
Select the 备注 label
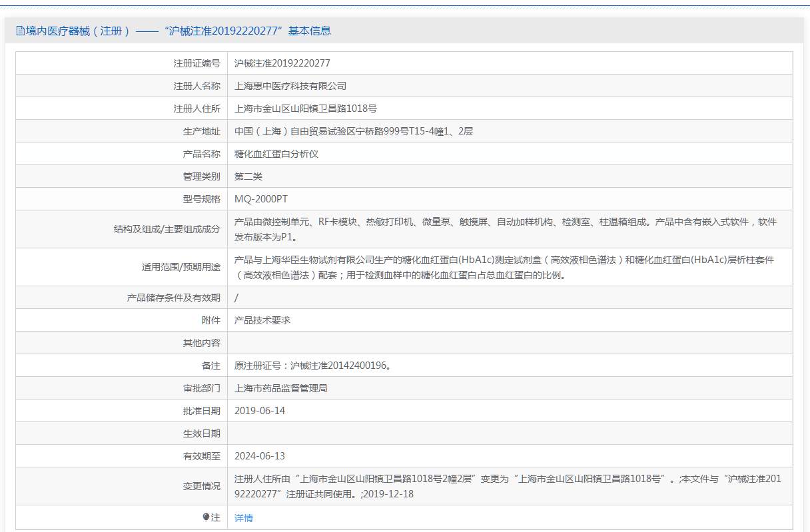(211, 366)
